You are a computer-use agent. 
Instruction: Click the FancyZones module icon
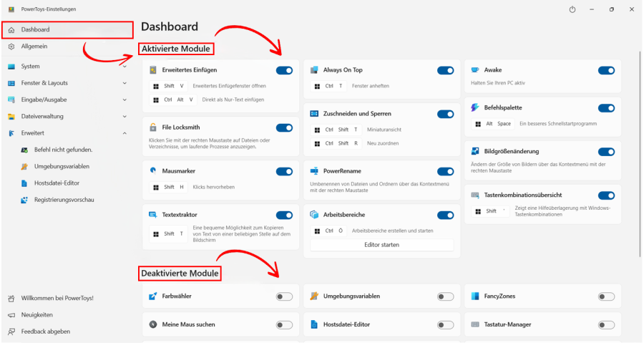coord(475,296)
